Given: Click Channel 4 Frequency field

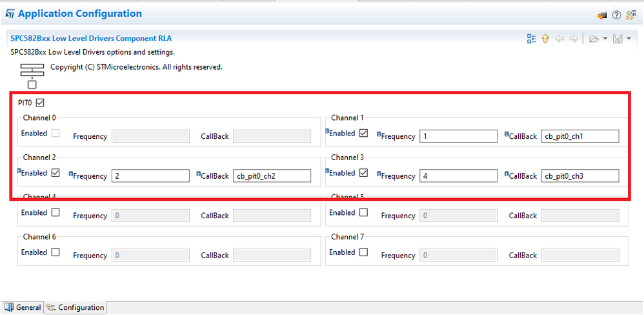Looking at the screenshot, I should coord(150,215).
